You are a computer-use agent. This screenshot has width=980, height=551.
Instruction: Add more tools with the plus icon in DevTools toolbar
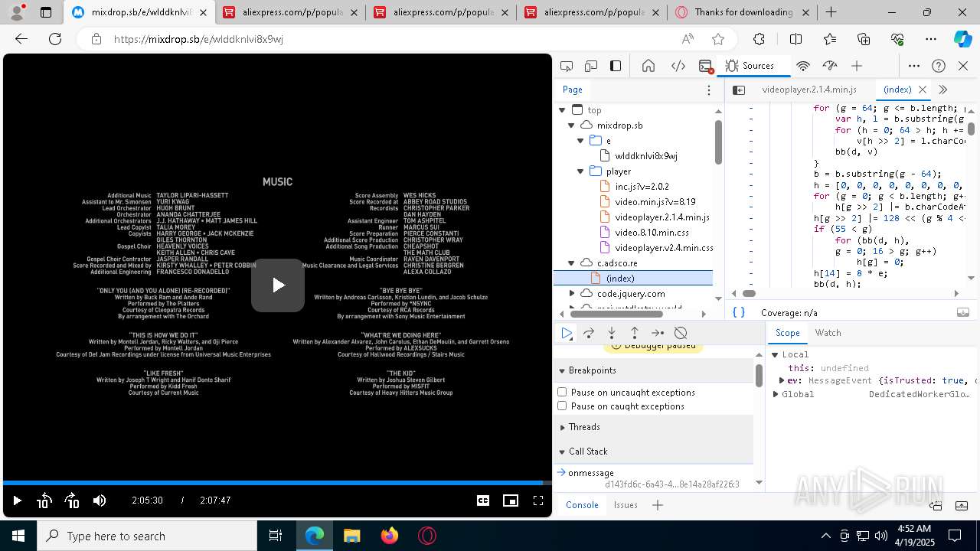click(x=857, y=66)
